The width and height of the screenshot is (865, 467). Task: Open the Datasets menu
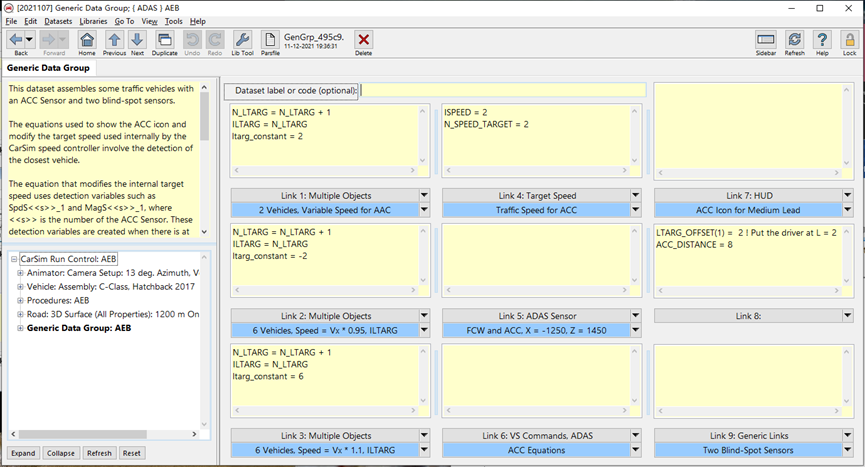tap(58, 21)
